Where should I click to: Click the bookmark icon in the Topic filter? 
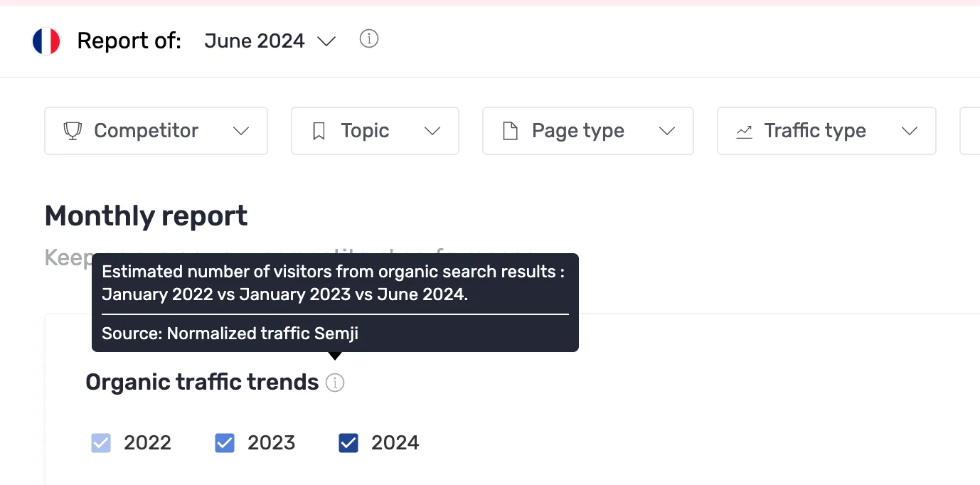tap(319, 131)
